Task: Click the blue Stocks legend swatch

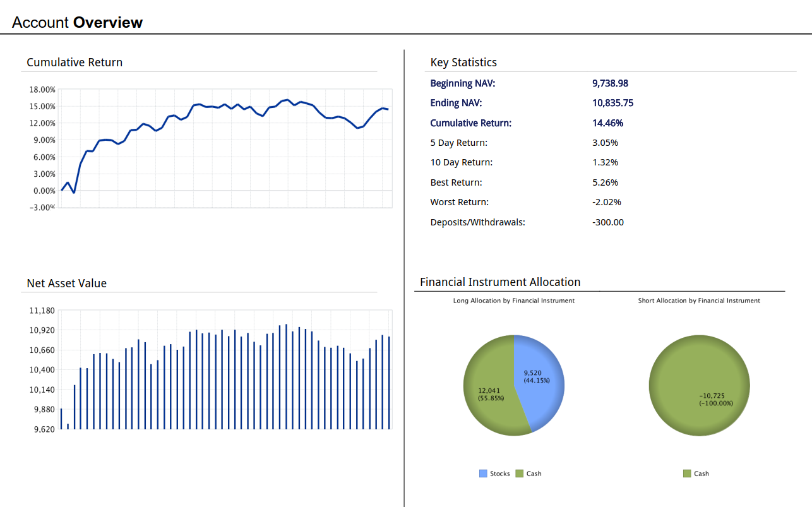Action: tap(483, 474)
